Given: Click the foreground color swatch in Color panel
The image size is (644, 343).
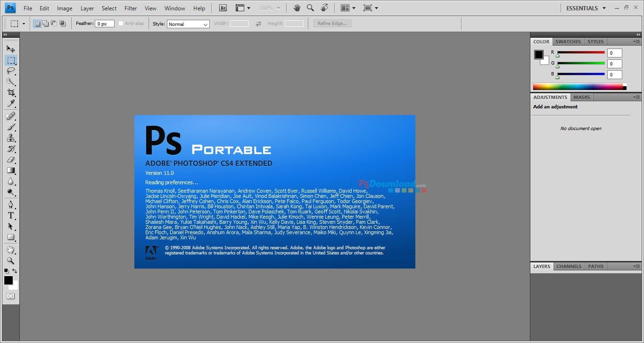Looking at the screenshot, I should 538,55.
